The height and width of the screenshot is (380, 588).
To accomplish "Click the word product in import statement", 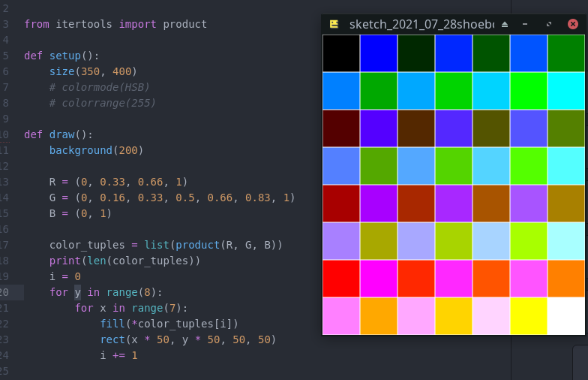I will [x=184, y=24].
